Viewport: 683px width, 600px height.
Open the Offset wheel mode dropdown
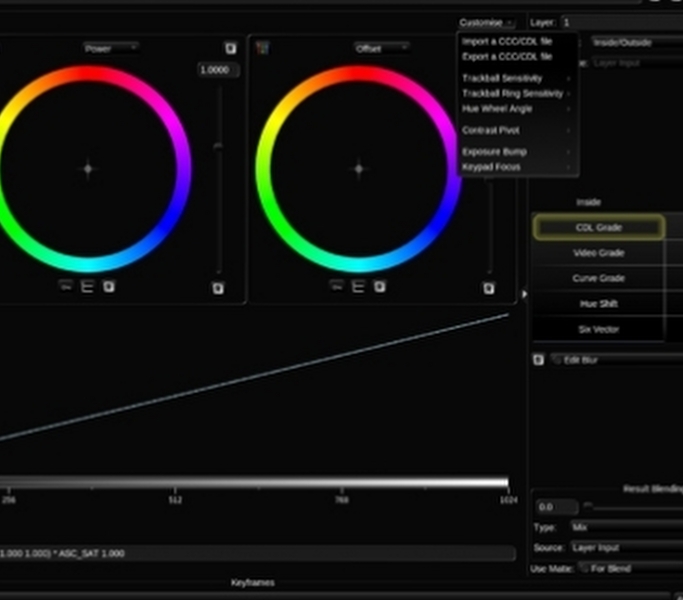point(381,48)
